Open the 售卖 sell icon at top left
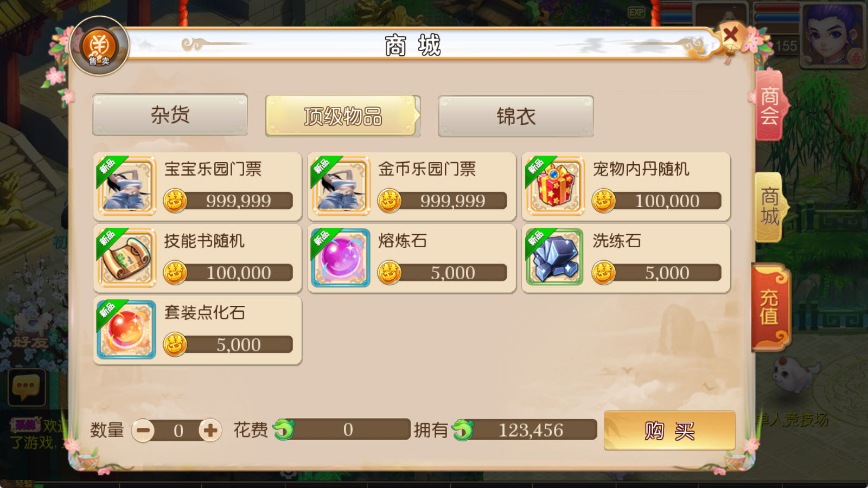Viewport: 868px width, 488px height. pos(99,47)
